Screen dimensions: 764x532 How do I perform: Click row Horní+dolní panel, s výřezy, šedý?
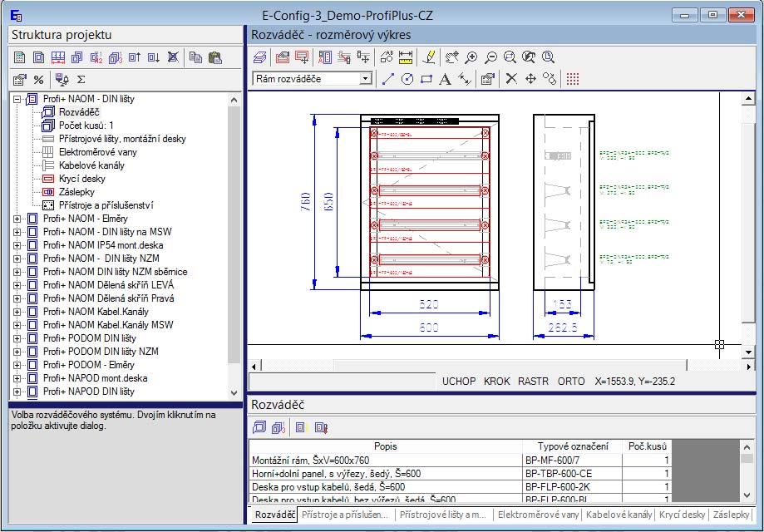point(460,474)
